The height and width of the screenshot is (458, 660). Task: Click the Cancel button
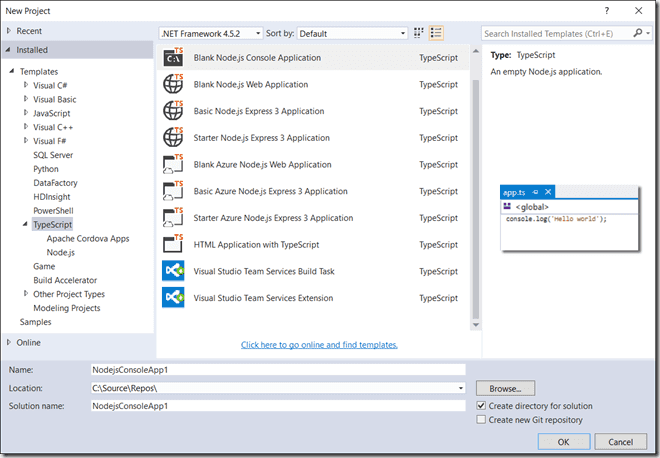[x=620, y=442]
